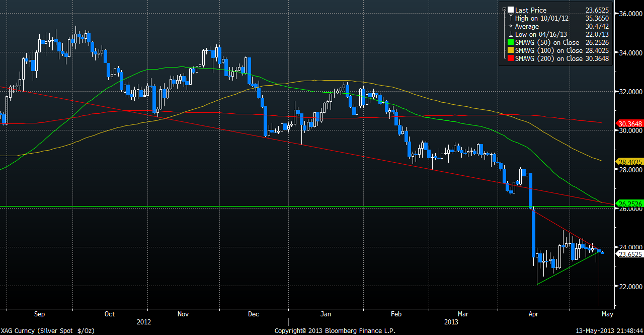The height and width of the screenshot is (335, 644).
Task: Click the Average marker icon in legend
Action: (x=510, y=26)
